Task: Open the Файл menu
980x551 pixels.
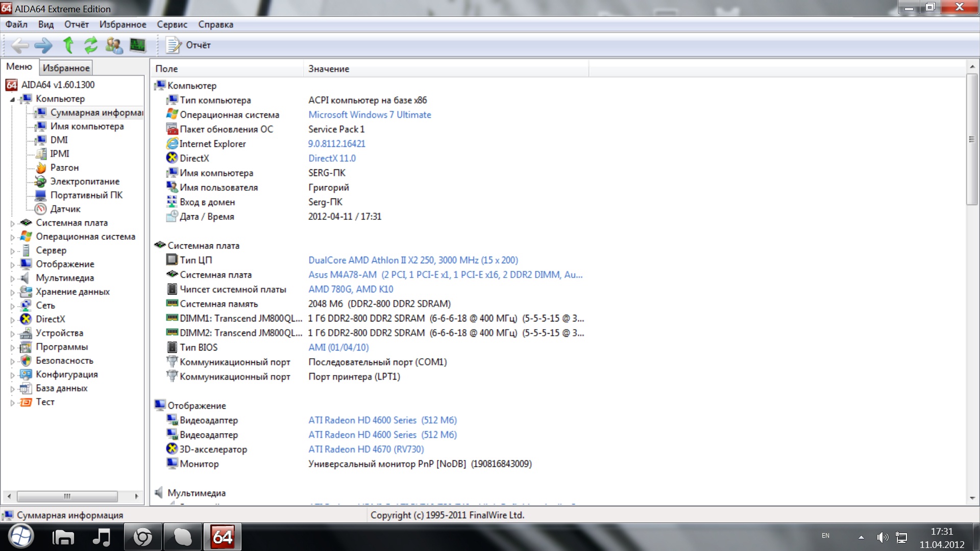Action: pyautogui.click(x=16, y=24)
